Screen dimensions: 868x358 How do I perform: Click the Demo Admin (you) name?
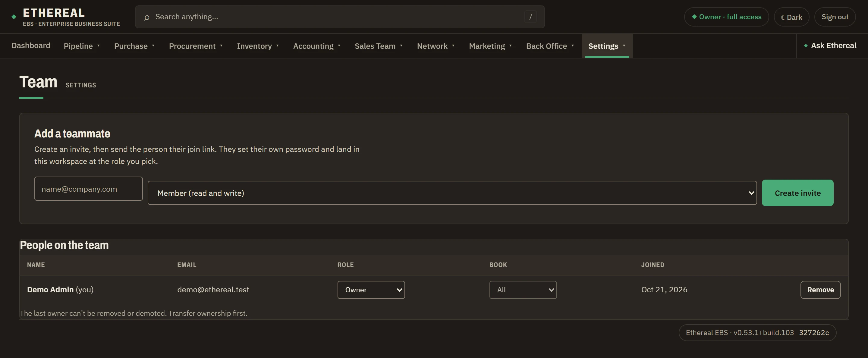coord(60,290)
